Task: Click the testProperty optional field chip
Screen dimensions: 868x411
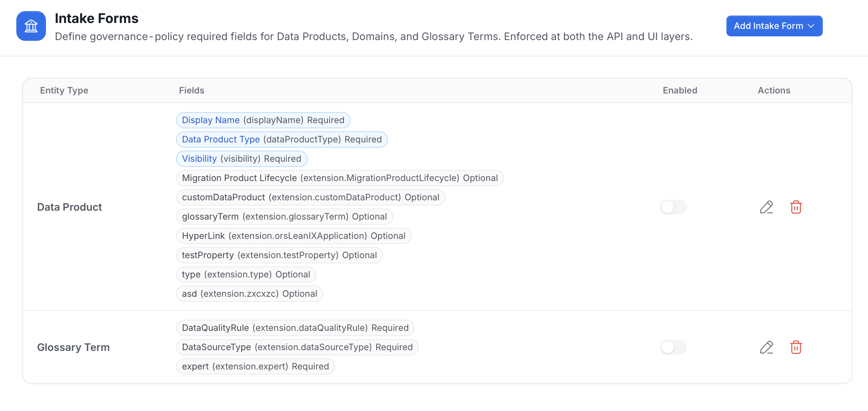Action: tap(279, 255)
